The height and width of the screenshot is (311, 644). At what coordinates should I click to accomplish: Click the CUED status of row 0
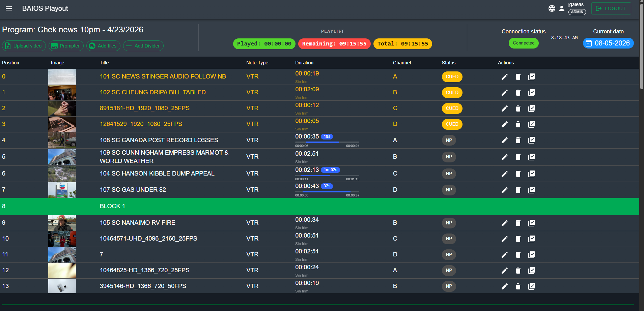coord(452,77)
